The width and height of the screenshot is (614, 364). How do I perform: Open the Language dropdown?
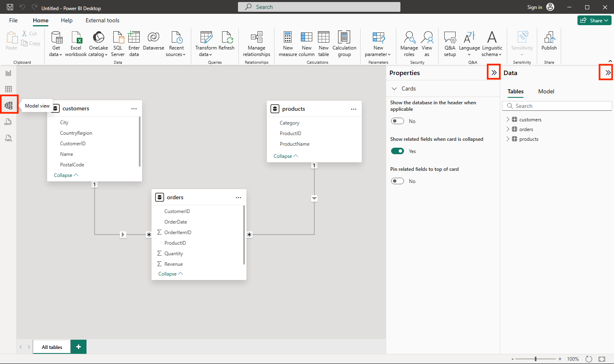469,44
